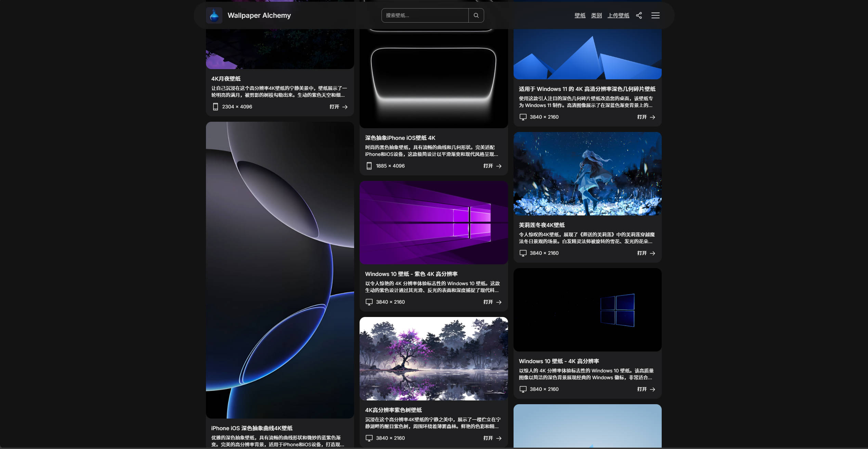Click 3840 × 2160 on 紫色树 card
This screenshot has height=449, width=868.
click(x=390, y=438)
